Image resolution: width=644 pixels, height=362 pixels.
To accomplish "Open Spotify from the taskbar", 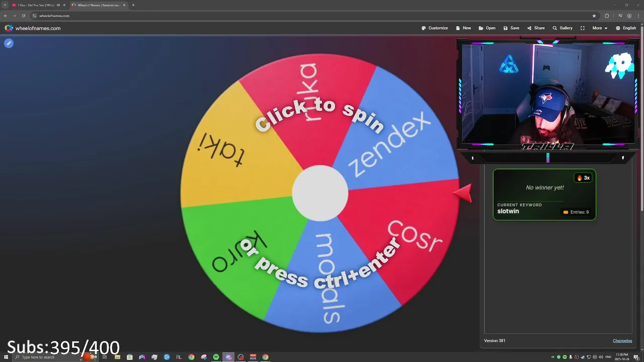I will (216, 357).
